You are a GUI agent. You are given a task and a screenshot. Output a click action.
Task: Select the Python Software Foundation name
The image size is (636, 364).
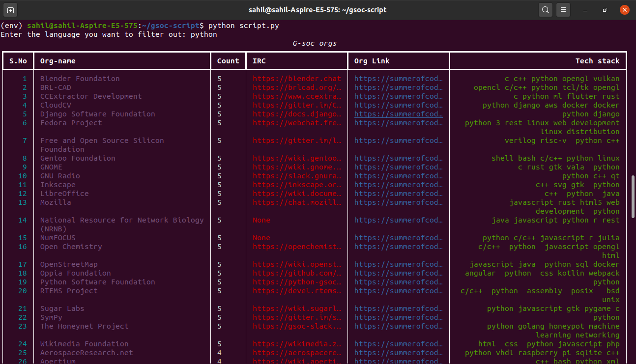click(x=98, y=282)
